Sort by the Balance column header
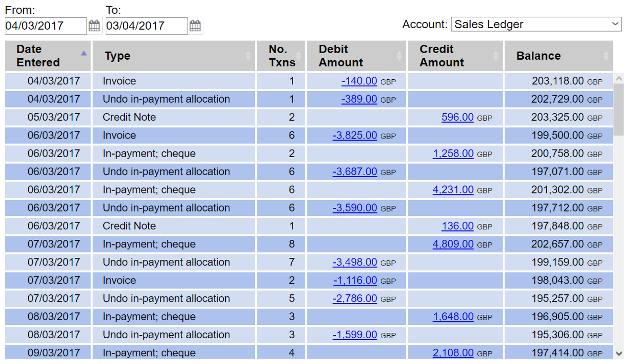Viewport: 629px width, 364px height. click(x=558, y=56)
